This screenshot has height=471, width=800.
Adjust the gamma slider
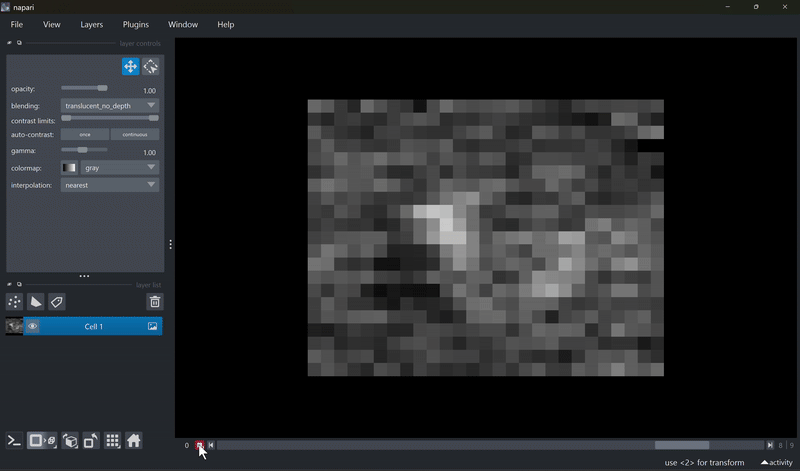click(84, 150)
